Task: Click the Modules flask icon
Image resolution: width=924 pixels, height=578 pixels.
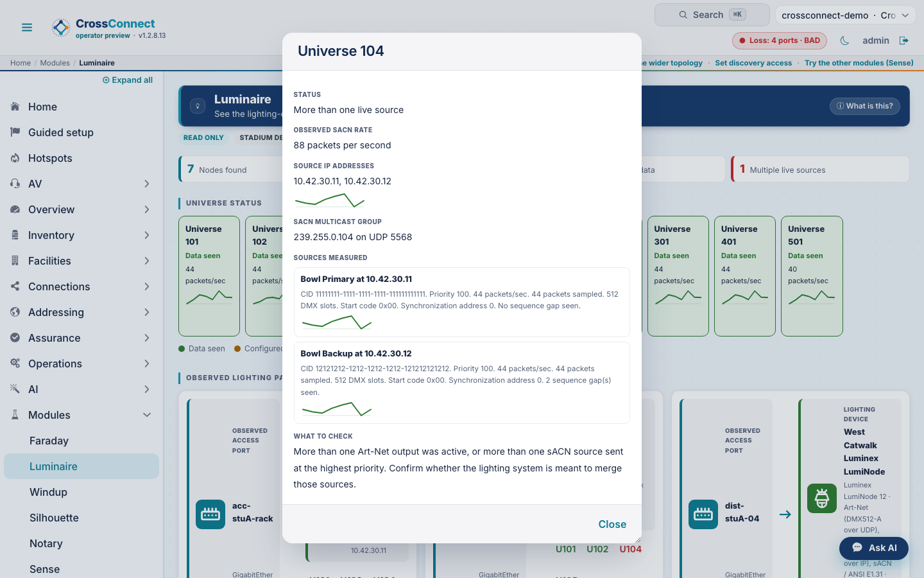Action: pyautogui.click(x=15, y=415)
